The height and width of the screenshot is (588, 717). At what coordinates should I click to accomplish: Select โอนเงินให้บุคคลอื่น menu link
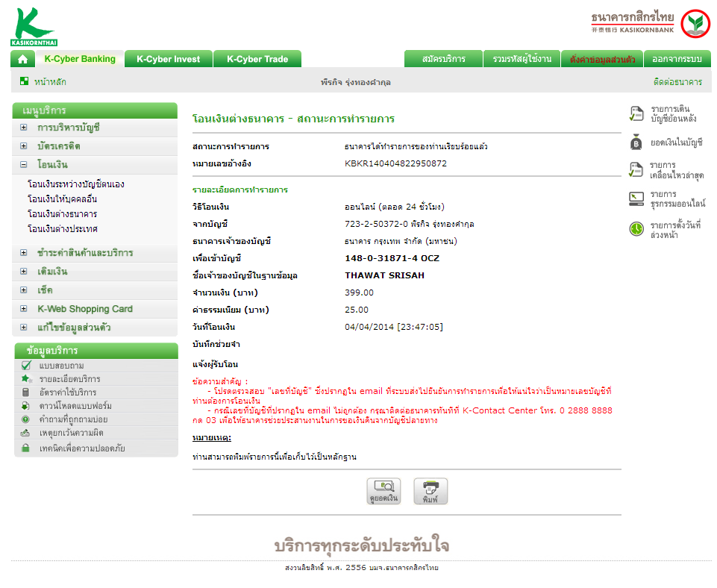click(x=62, y=199)
